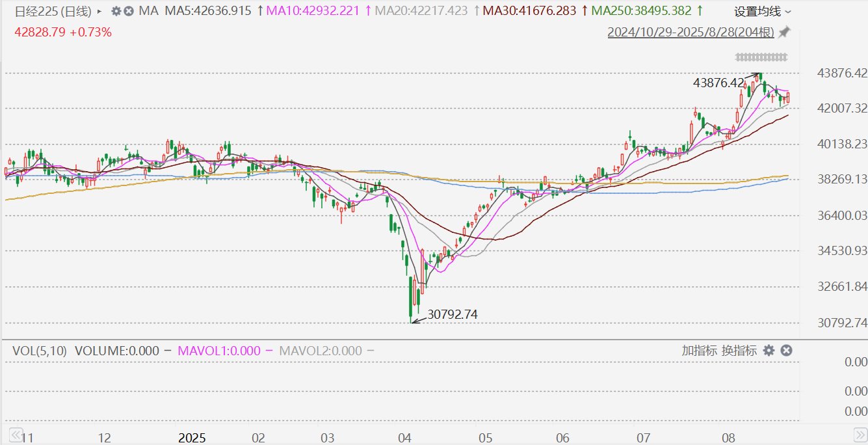Click the 2025 year label on time axis
The height and width of the screenshot is (445, 868).
click(191, 437)
